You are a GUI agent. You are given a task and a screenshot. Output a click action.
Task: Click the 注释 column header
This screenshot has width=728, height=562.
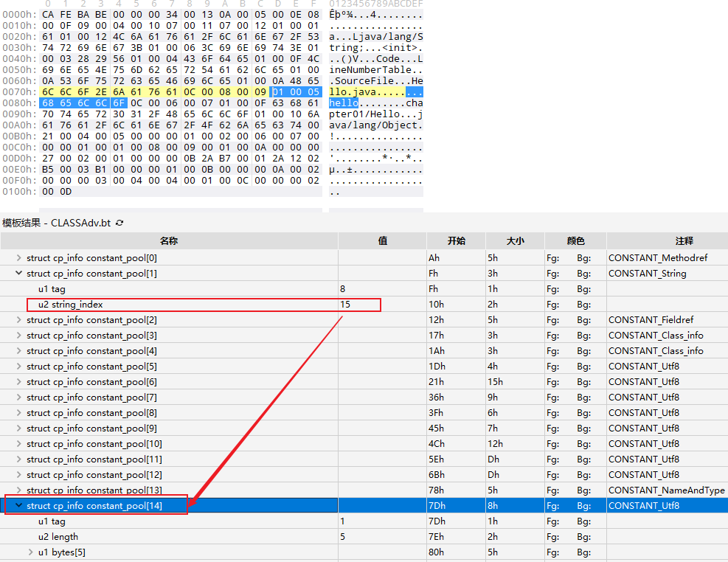coord(667,241)
